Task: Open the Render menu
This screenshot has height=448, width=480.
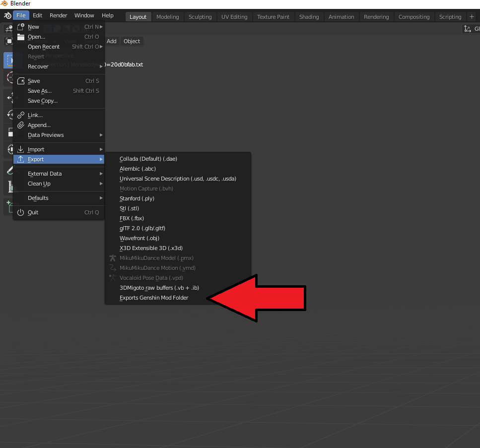Action: point(58,15)
